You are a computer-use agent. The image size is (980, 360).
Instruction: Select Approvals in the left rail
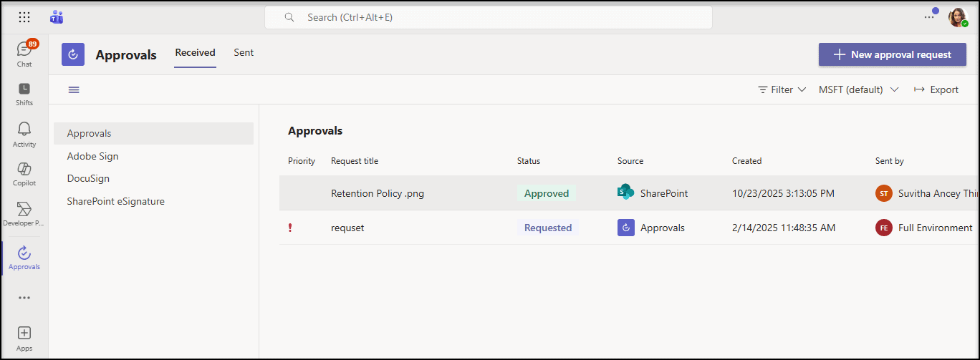tap(24, 258)
